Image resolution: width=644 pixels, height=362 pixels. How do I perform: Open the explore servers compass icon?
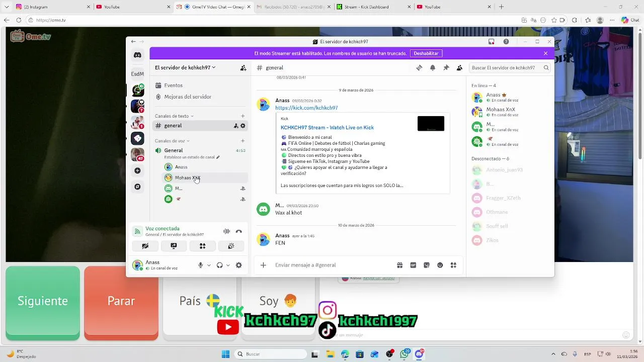pos(137,187)
